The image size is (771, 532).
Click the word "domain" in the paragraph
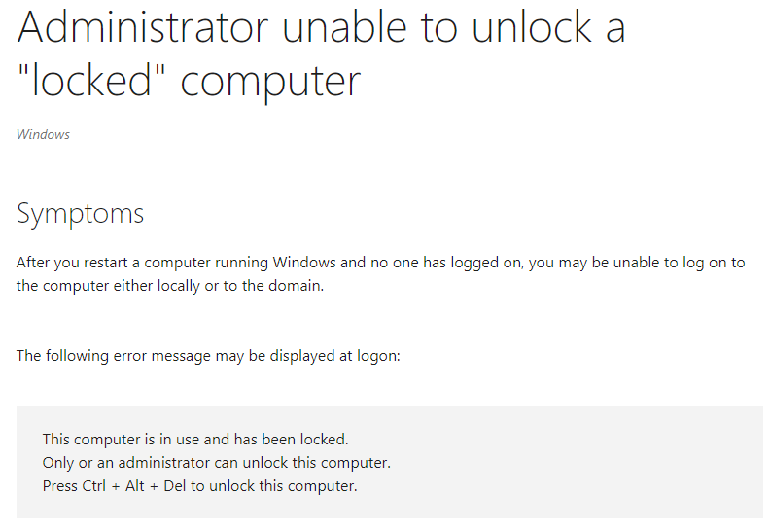(x=296, y=286)
